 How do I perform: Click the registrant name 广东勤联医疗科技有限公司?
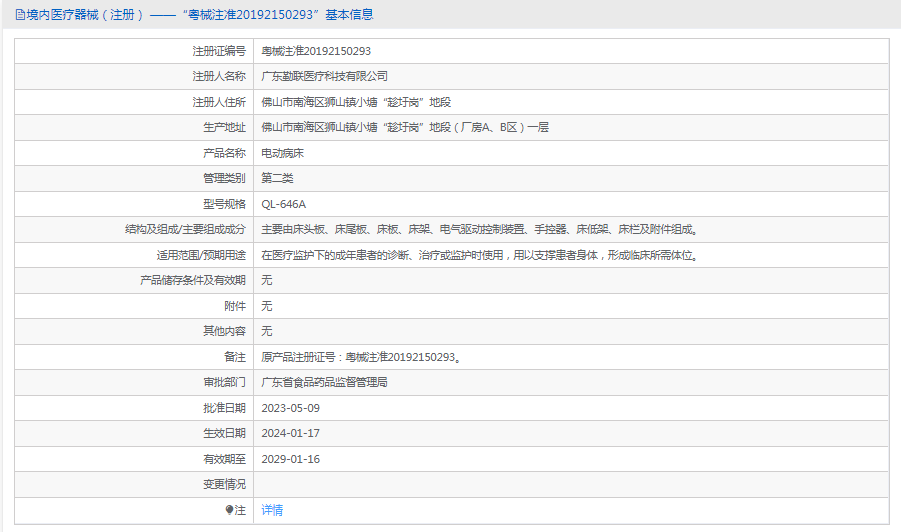click(324, 76)
